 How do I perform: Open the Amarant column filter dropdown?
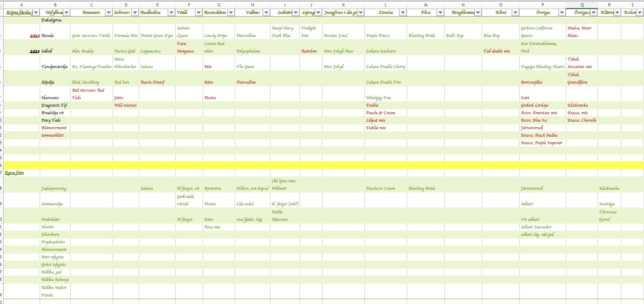(x=108, y=12)
